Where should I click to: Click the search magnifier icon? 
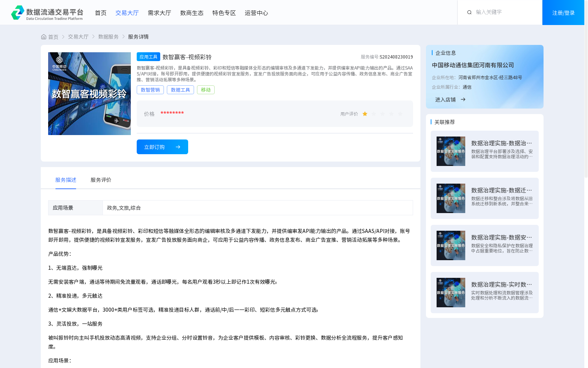(469, 13)
